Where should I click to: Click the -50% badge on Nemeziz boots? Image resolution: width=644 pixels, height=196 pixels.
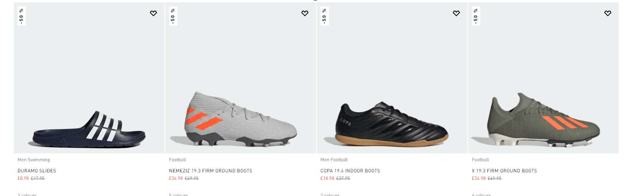pyautogui.click(x=173, y=16)
